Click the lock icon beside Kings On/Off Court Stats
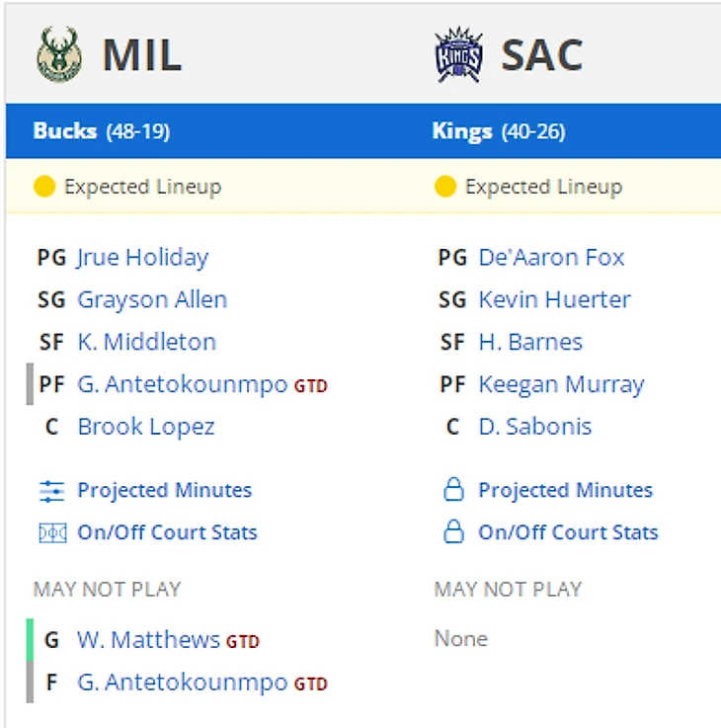The width and height of the screenshot is (721, 728). click(453, 533)
